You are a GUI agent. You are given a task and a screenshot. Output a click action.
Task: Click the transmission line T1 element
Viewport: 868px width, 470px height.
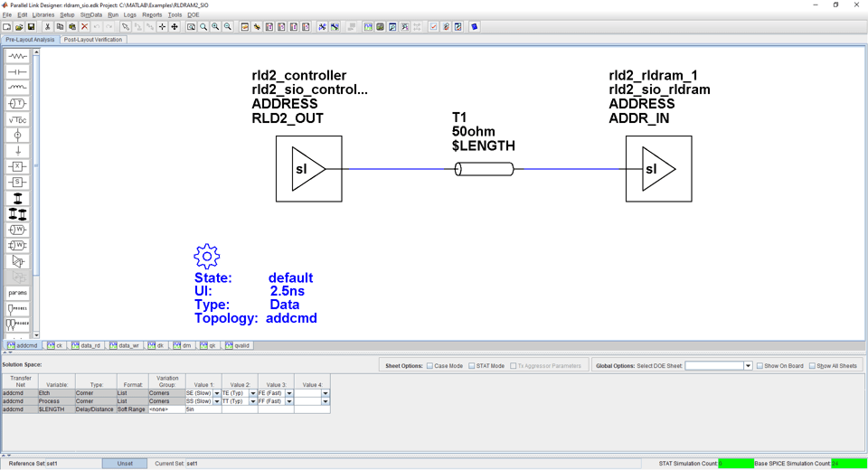click(485, 169)
